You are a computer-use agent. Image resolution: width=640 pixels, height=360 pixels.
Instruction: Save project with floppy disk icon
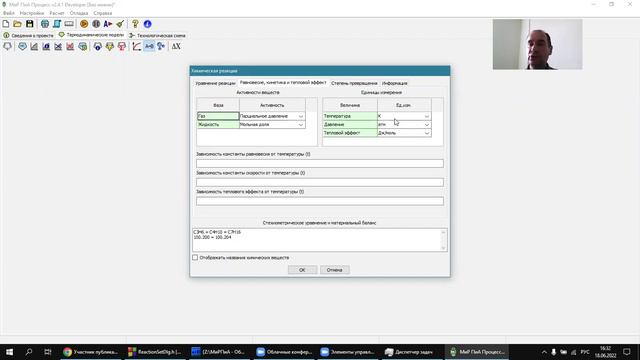pyautogui.click(x=29, y=24)
